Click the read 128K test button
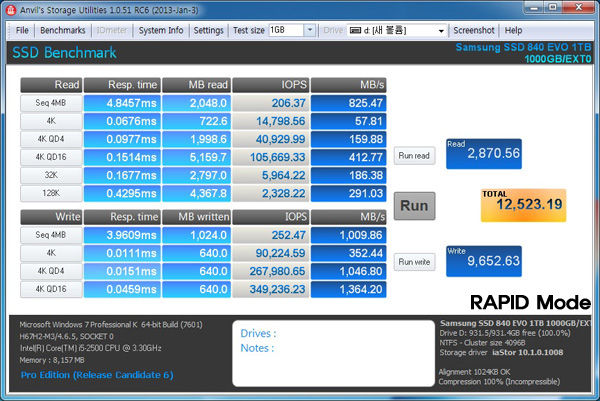Viewport: 600px width, 401px height. pos(51,193)
